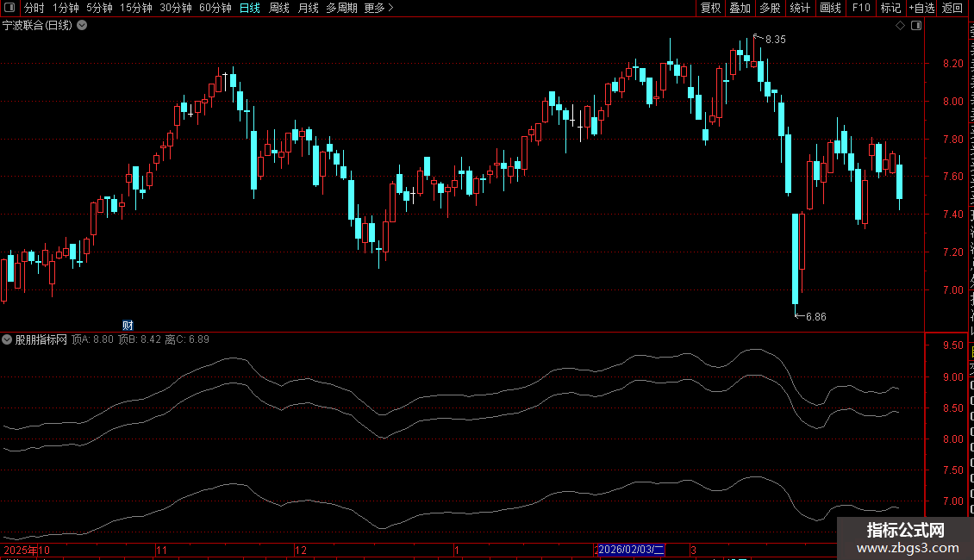974x560 pixels.
Task: Open F10 company information
Action: click(861, 8)
